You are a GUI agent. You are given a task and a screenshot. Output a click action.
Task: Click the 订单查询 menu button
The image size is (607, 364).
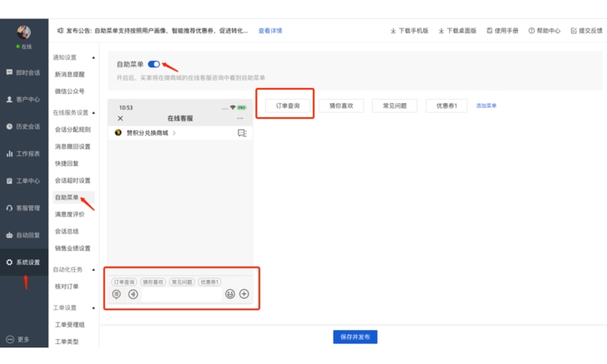pos(288,106)
